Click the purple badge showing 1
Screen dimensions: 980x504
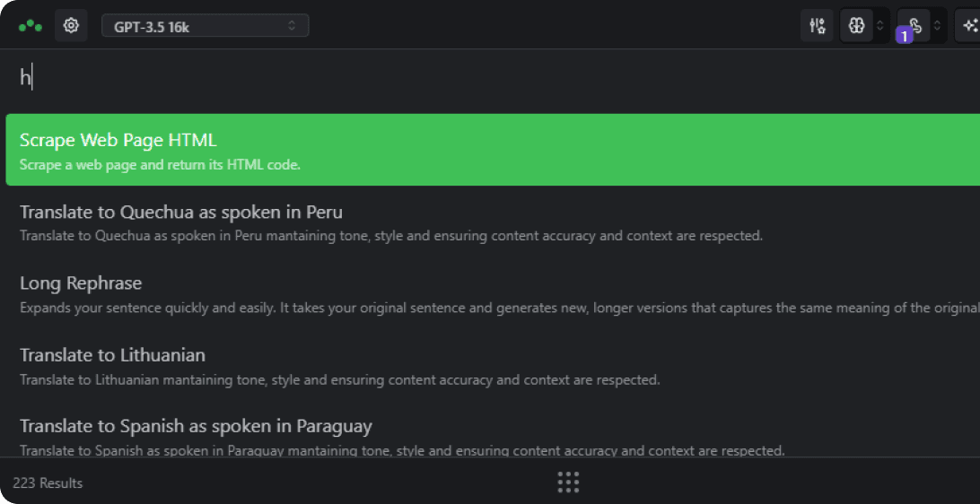coord(905,36)
